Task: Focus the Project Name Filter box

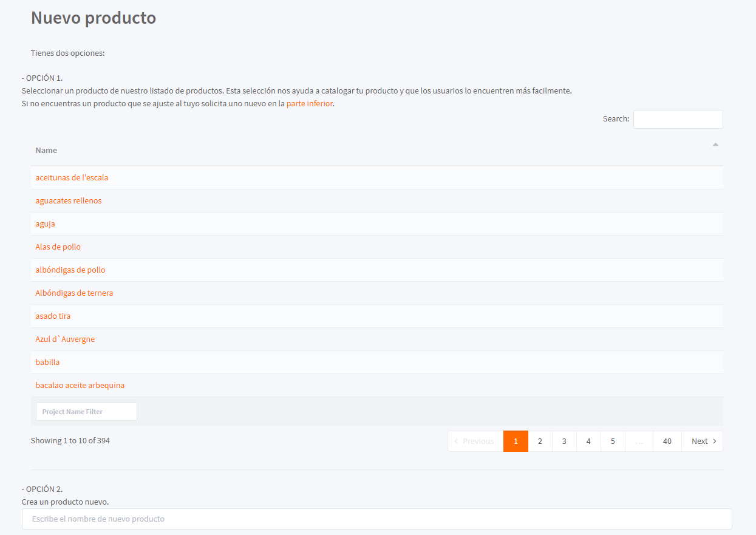Action: (86, 412)
